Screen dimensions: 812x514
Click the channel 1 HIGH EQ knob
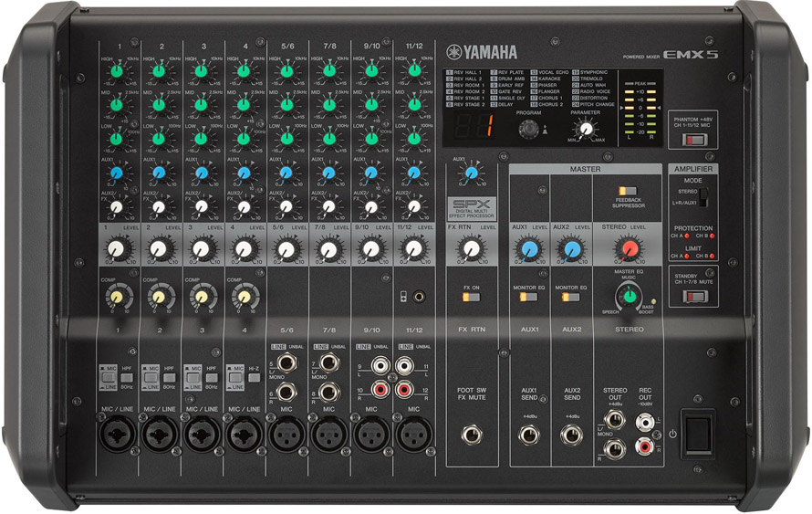point(117,71)
